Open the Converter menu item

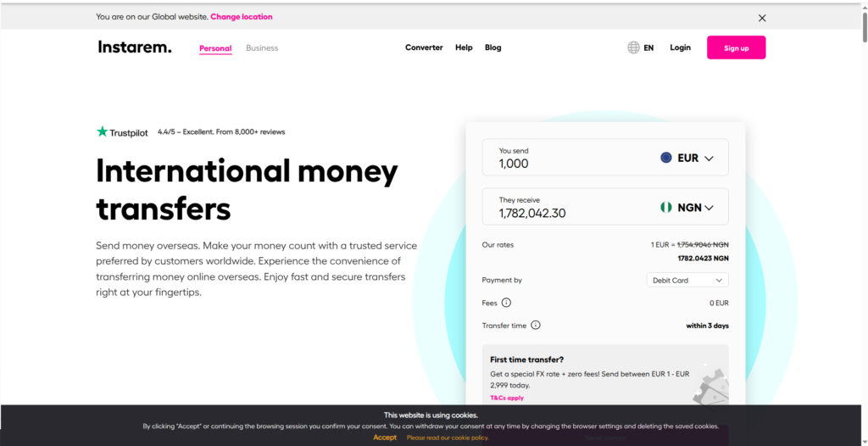tap(424, 47)
